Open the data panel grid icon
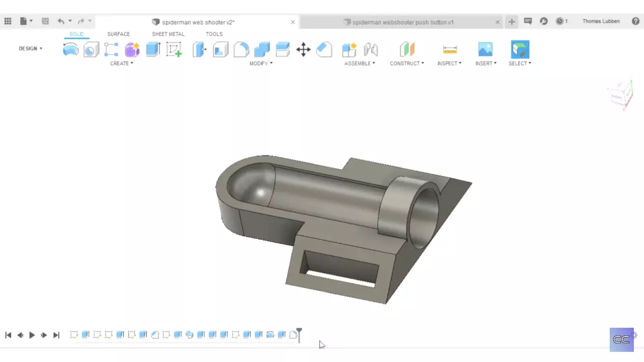 8,21
